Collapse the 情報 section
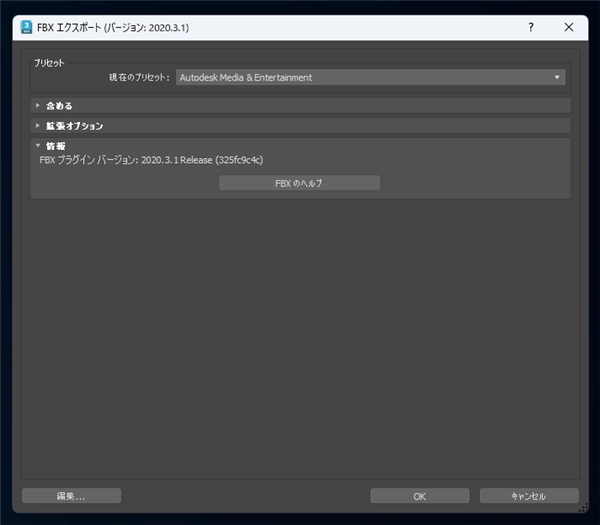This screenshot has width=600, height=525. click(x=300, y=146)
